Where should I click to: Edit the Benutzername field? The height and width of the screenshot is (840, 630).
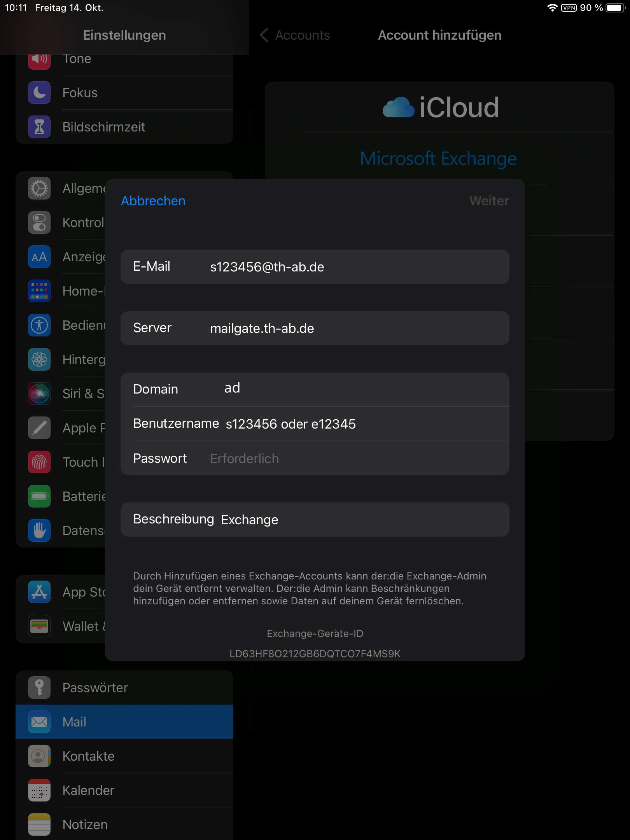(x=315, y=424)
